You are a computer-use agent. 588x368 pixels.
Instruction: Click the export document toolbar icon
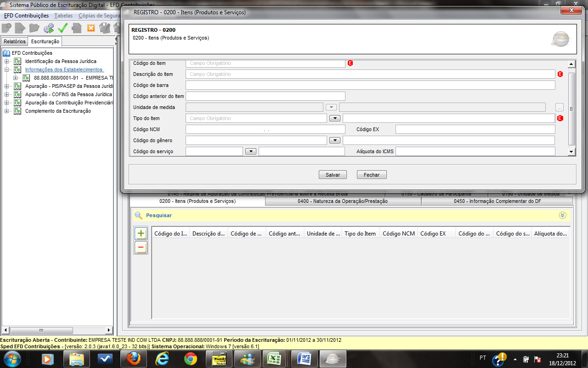pyautogui.click(x=77, y=29)
